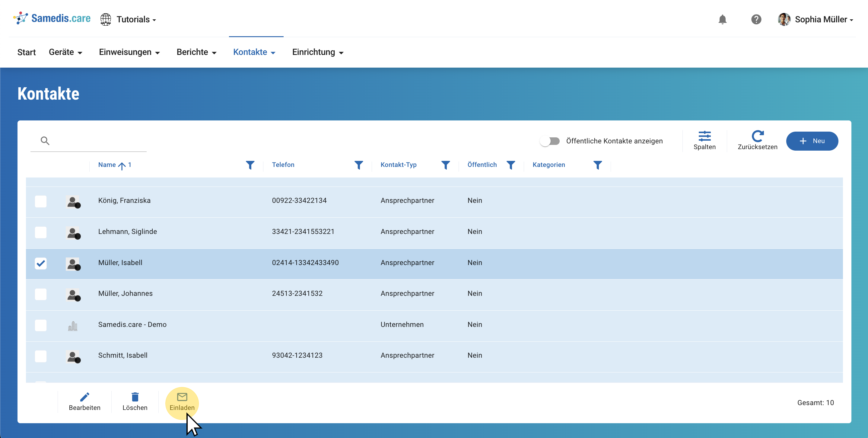Open the help question mark icon
The height and width of the screenshot is (438, 868).
coord(756,20)
